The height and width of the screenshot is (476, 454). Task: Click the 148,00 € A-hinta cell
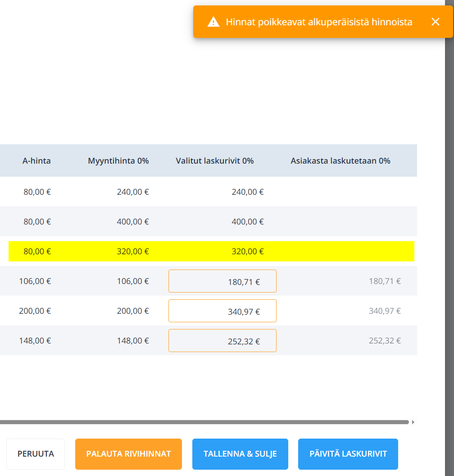click(x=35, y=341)
